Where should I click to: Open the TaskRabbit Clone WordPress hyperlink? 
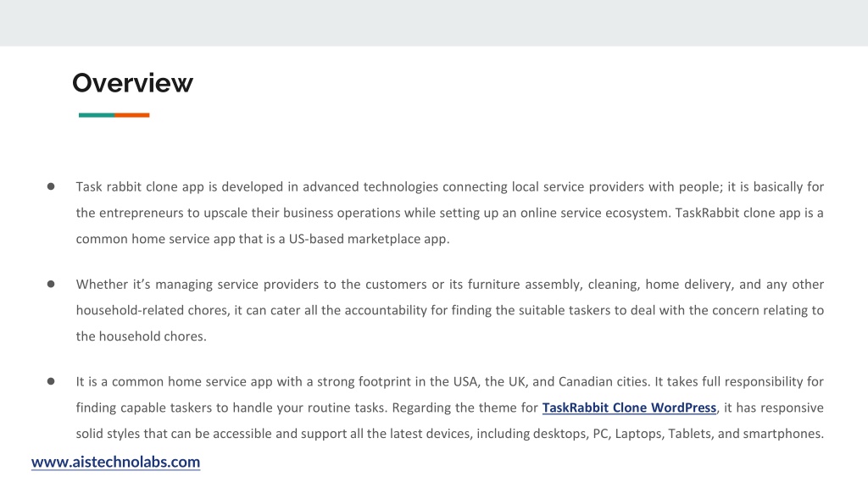[629, 408]
